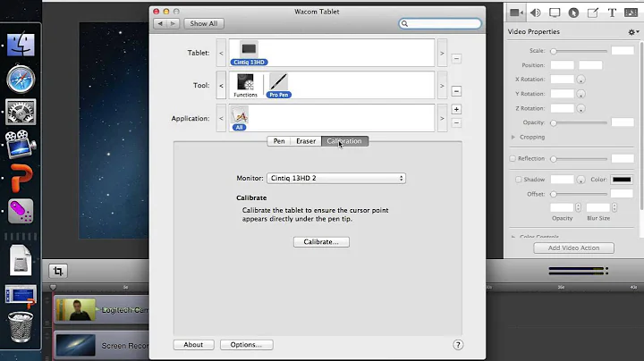Open the shadow Color swatch
This screenshot has width=644, height=361.
(622, 180)
